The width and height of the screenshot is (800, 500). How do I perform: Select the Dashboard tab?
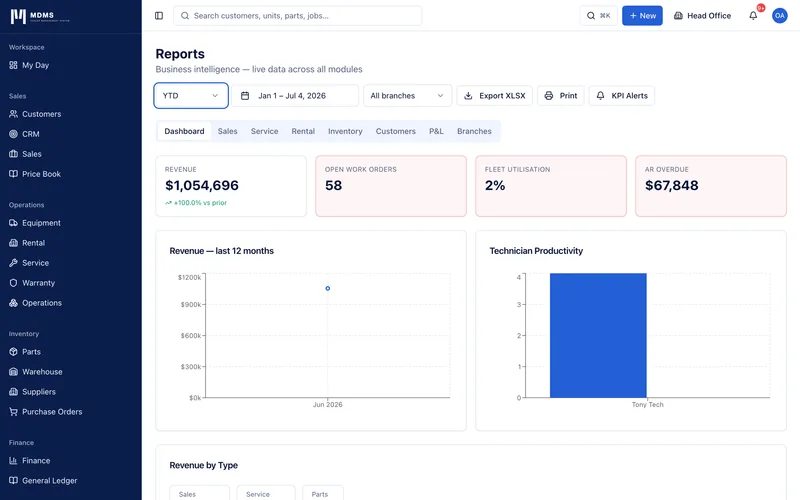tap(184, 131)
